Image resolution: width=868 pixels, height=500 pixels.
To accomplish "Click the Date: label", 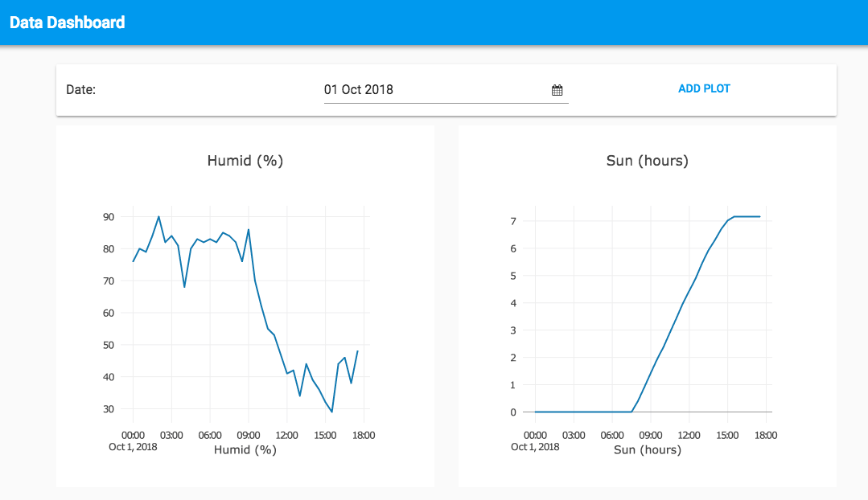I will pyautogui.click(x=80, y=90).
